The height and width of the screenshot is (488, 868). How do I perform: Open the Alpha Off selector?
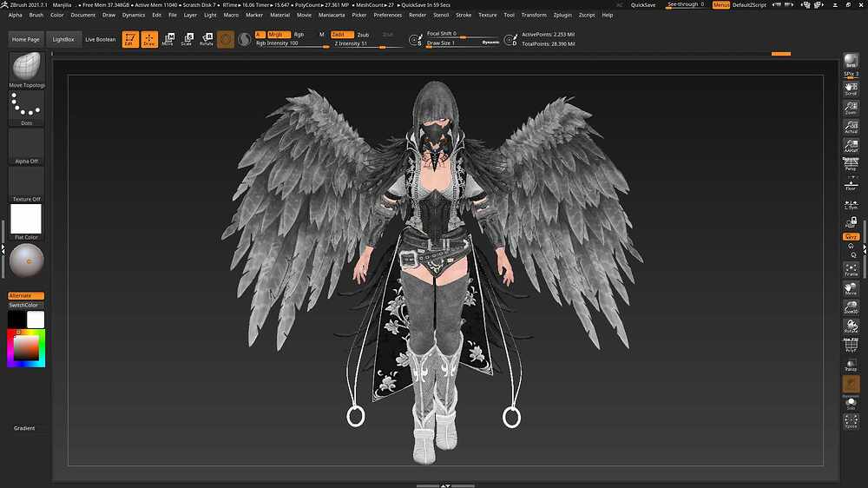click(x=26, y=146)
